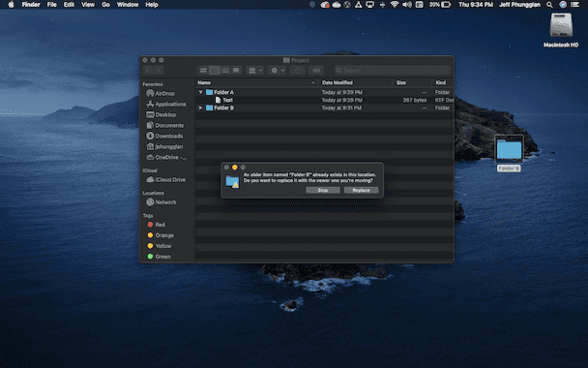588x368 pixels.
Task: Click the 367 bytes size cell
Action: click(x=414, y=101)
